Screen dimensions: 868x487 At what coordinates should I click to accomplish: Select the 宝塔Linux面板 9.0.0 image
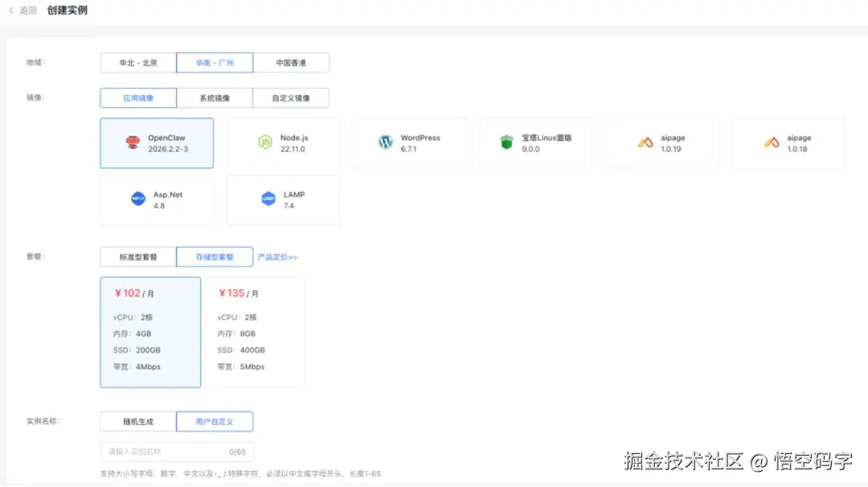click(535, 143)
